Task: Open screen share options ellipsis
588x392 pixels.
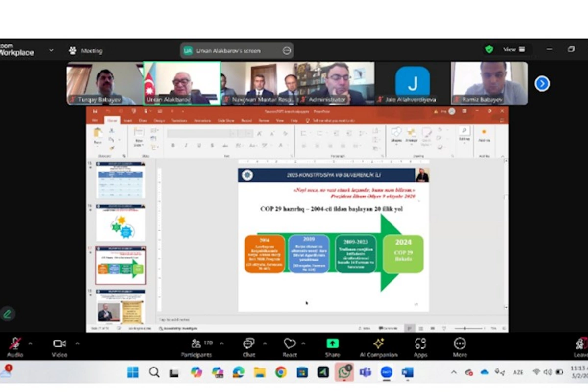Action: coord(287,50)
